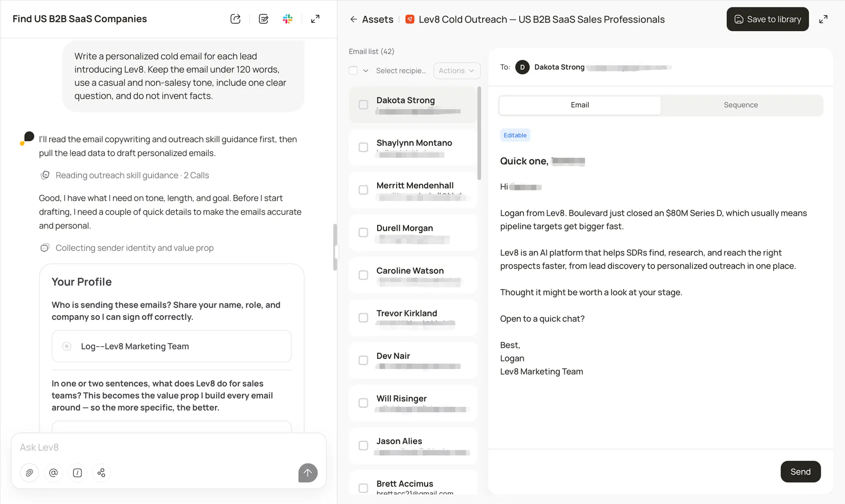
Task: Click the share icon in chat header
Action: (236, 19)
